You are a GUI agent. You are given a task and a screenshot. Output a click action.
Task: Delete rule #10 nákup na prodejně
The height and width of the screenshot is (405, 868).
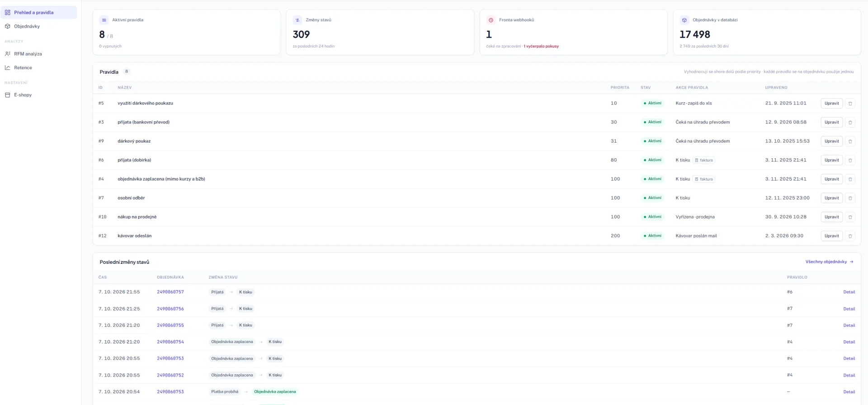(x=850, y=217)
